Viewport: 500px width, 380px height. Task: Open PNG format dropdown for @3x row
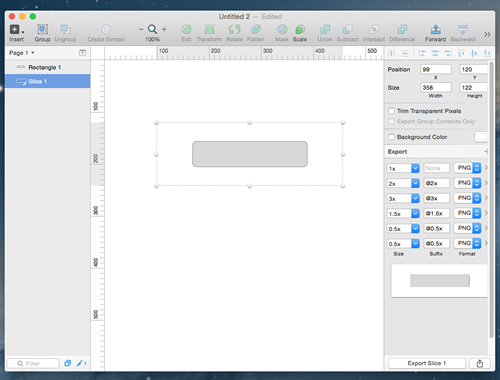point(467,198)
